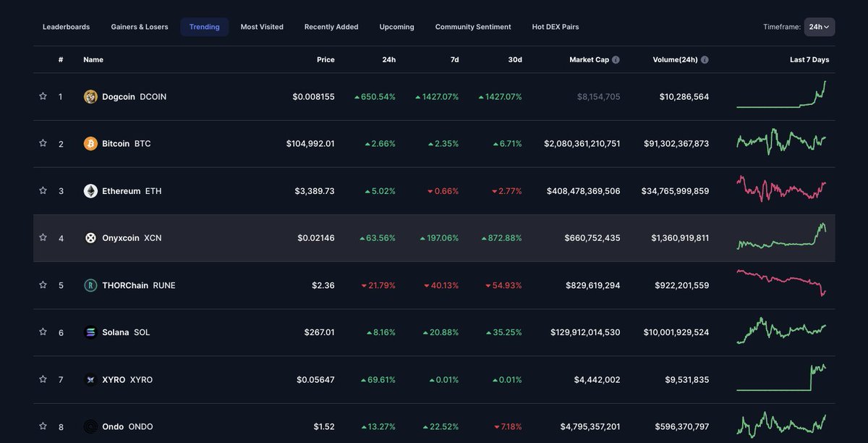This screenshot has height=443, width=868.
Task: Click the Bitcoin BTC coin logo
Action: coord(90,143)
